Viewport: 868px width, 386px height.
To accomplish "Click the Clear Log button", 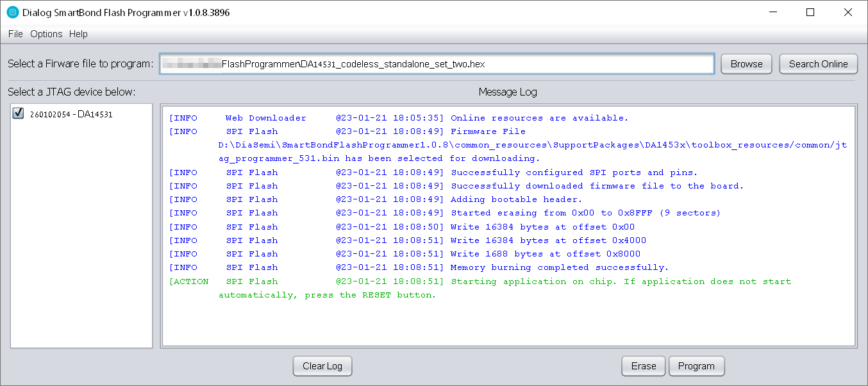I will (x=322, y=366).
